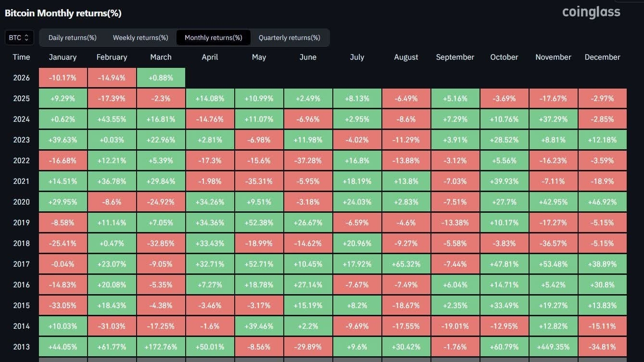Click the March column header
Screen dimensions: 644x362
tap(161, 57)
